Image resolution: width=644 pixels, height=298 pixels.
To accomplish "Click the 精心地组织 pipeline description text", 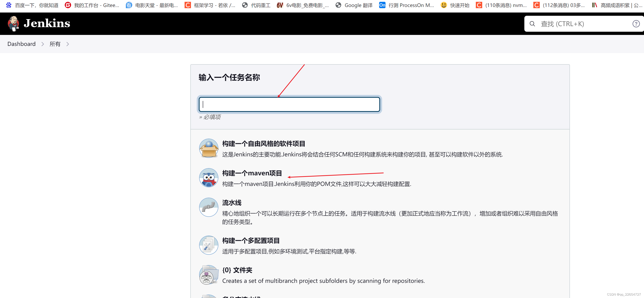I will tap(390, 218).
